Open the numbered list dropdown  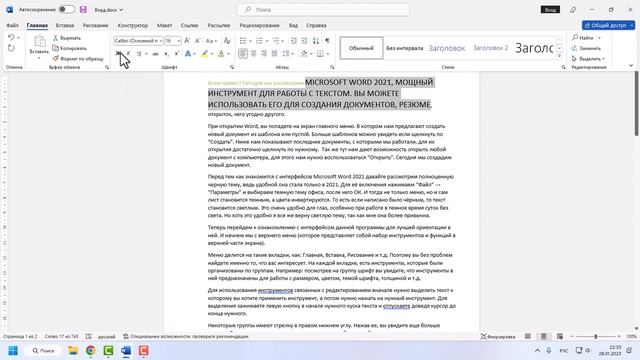(267, 41)
